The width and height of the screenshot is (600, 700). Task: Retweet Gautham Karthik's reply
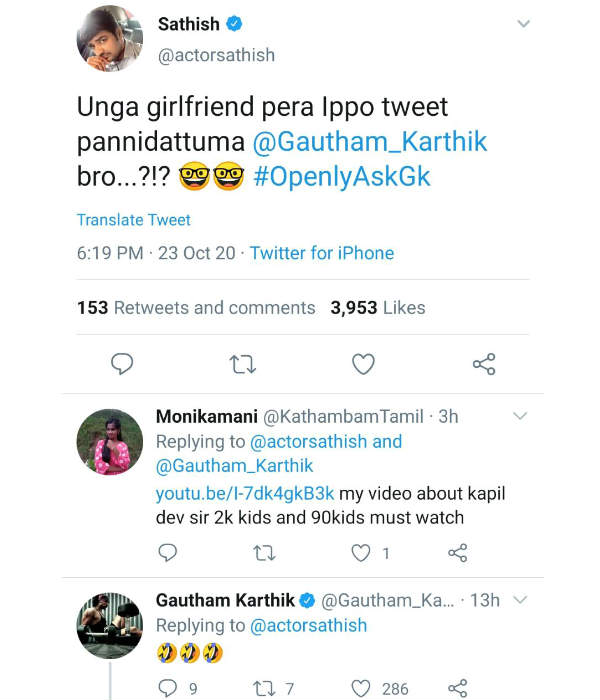(265, 688)
